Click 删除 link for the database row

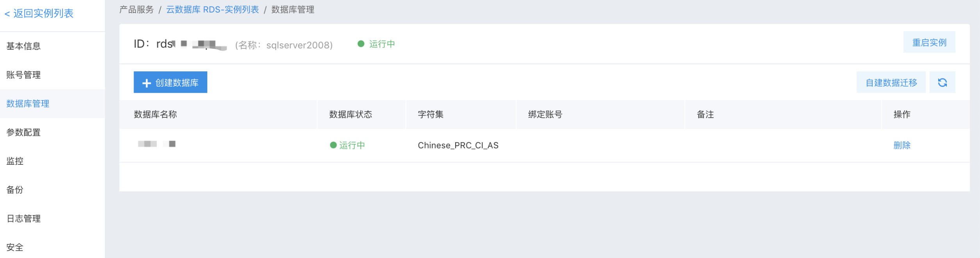click(902, 145)
